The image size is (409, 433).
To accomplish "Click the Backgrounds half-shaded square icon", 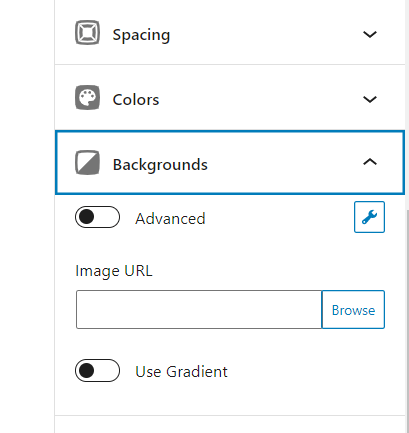I will (x=87, y=163).
